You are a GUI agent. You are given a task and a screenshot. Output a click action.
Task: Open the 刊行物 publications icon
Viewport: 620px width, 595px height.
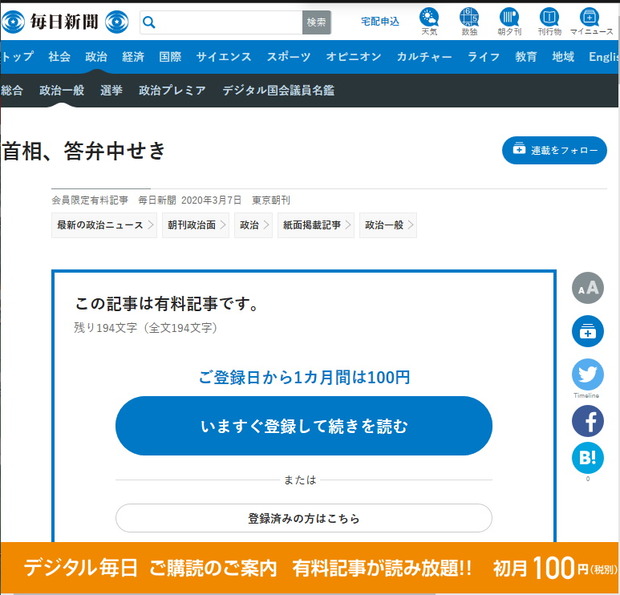coord(550,22)
